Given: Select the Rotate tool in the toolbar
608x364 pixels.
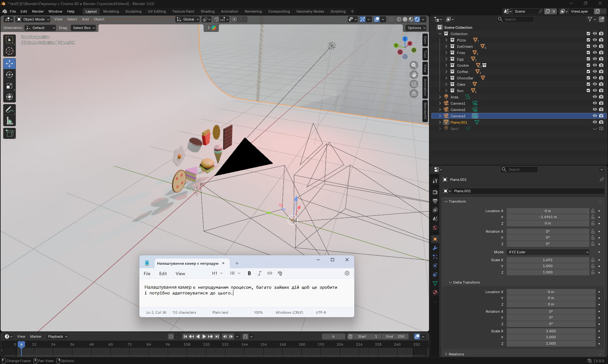Looking at the screenshot, I should click(x=9, y=75).
